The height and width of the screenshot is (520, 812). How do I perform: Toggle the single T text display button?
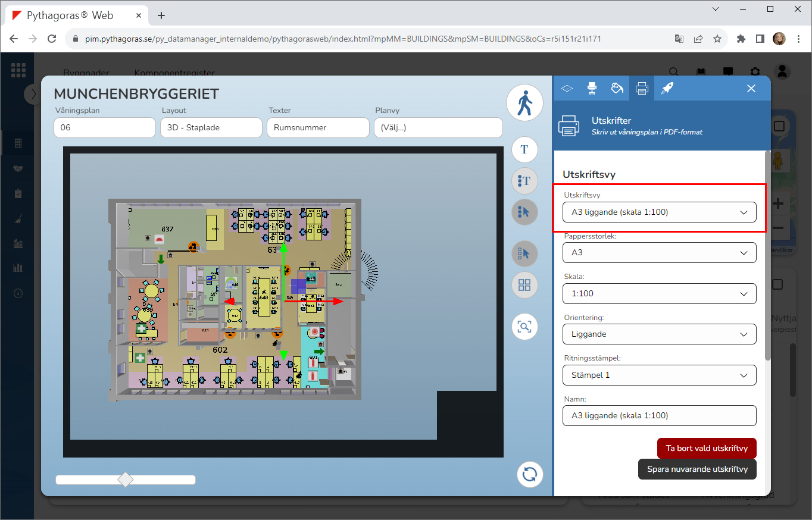coord(524,149)
